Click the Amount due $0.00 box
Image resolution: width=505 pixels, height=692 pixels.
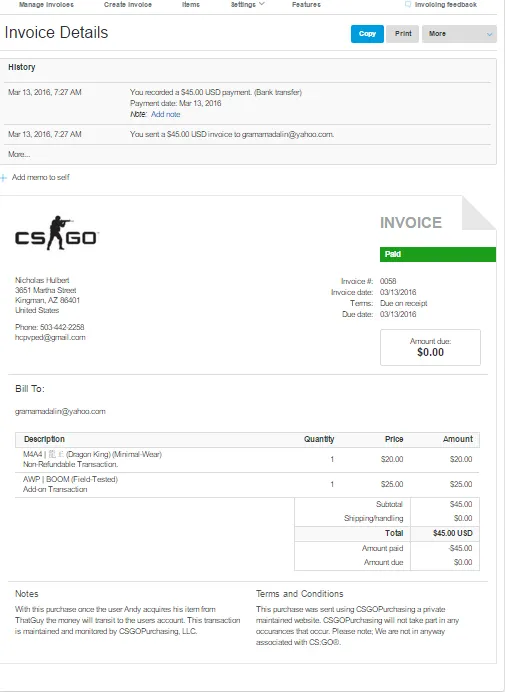point(430,347)
